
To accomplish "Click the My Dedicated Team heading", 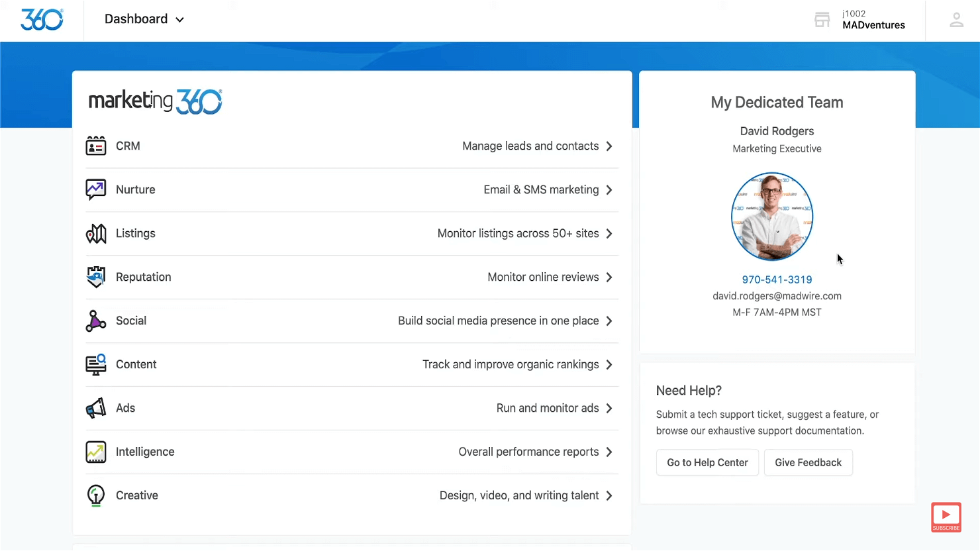I will tap(777, 103).
